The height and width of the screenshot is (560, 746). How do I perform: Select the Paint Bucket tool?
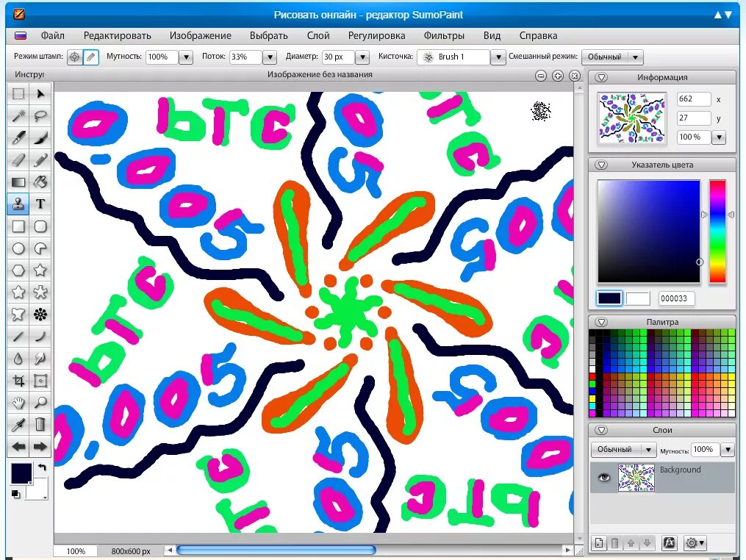pyautogui.click(x=40, y=182)
